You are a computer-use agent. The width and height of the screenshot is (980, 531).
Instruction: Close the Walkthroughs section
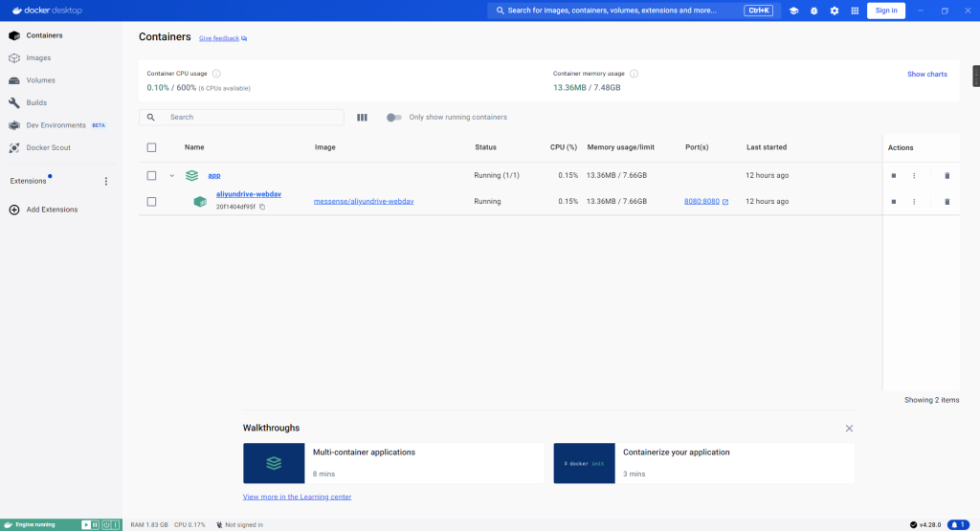pyautogui.click(x=849, y=429)
